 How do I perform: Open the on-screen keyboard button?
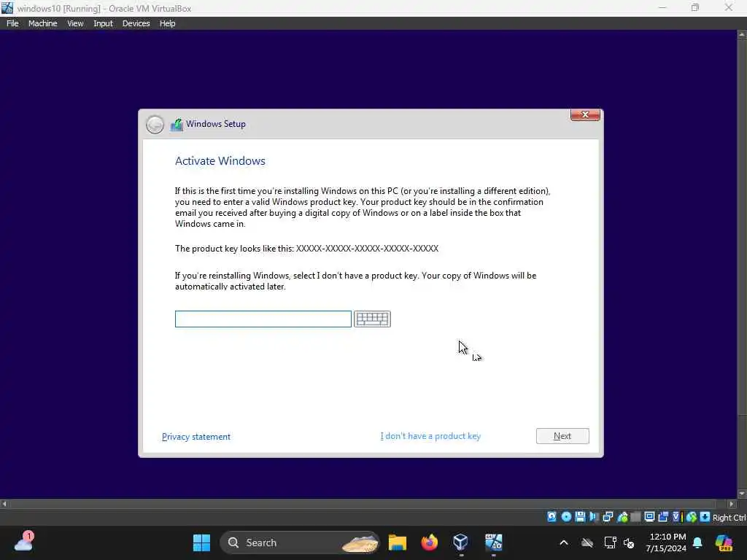pyautogui.click(x=372, y=319)
